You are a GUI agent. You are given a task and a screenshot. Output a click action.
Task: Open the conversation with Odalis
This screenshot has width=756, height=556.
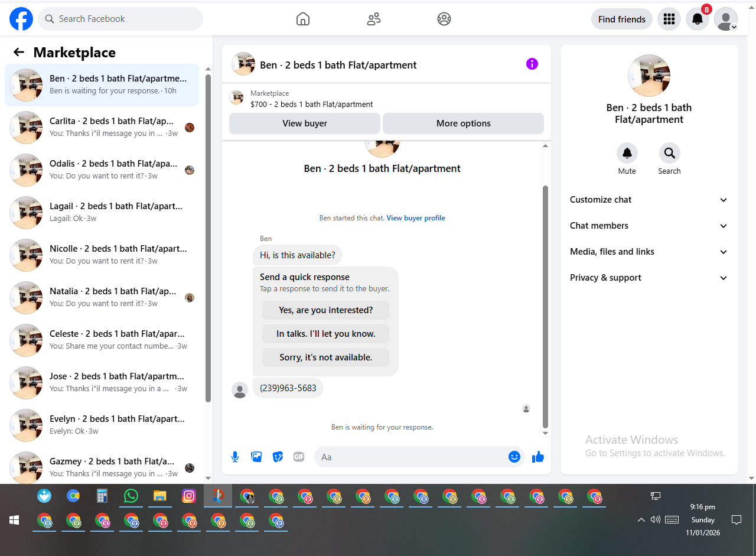(x=102, y=170)
